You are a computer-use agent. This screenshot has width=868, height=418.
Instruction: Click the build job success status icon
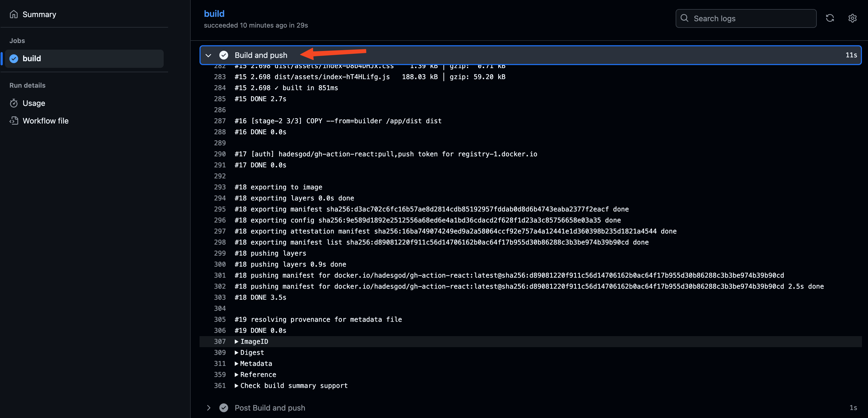point(14,59)
